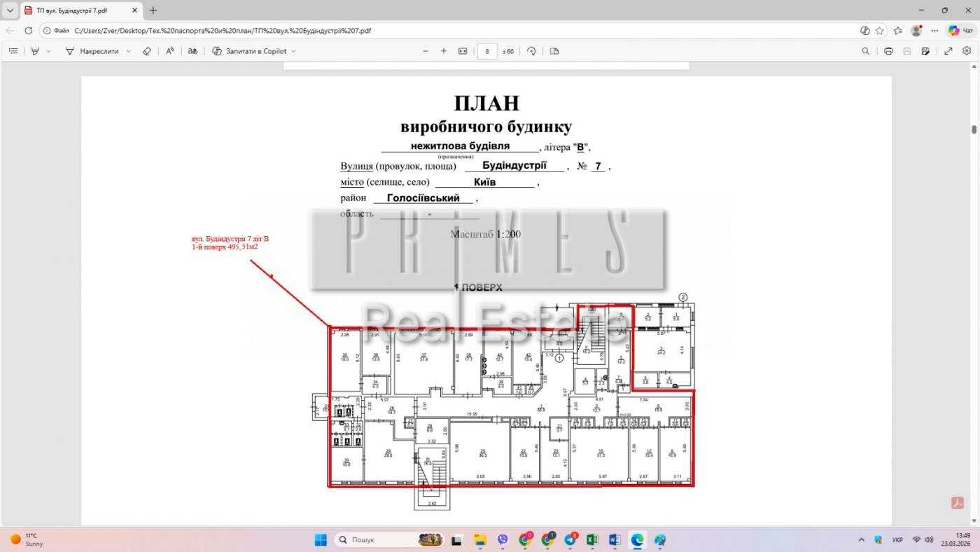The width and height of the screenshot is (980, 552).
Task: Open PDF settings gear
Action: tap(967, 51)
